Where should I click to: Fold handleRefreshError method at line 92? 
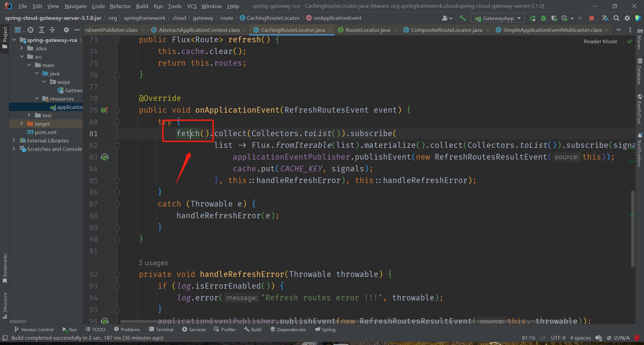pos(117,275)
